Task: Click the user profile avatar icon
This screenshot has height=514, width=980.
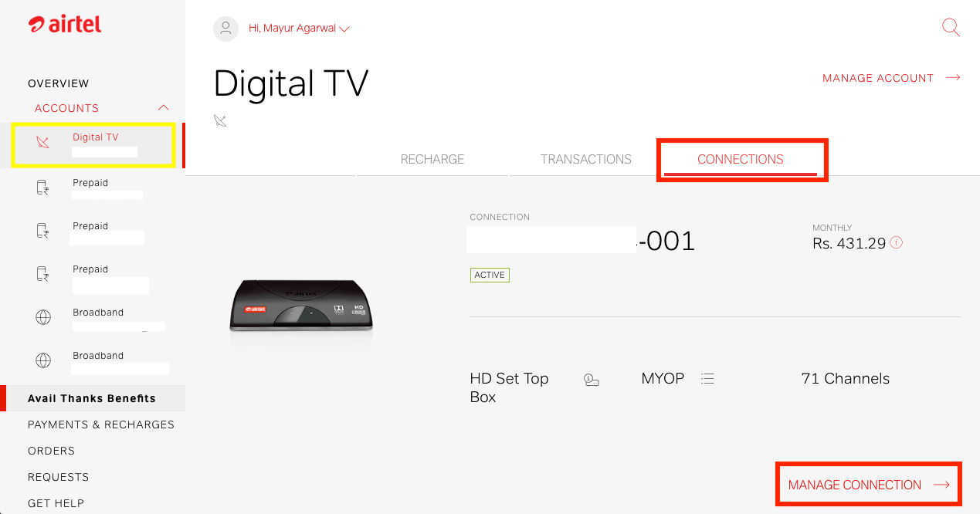Action: [226, 29]
